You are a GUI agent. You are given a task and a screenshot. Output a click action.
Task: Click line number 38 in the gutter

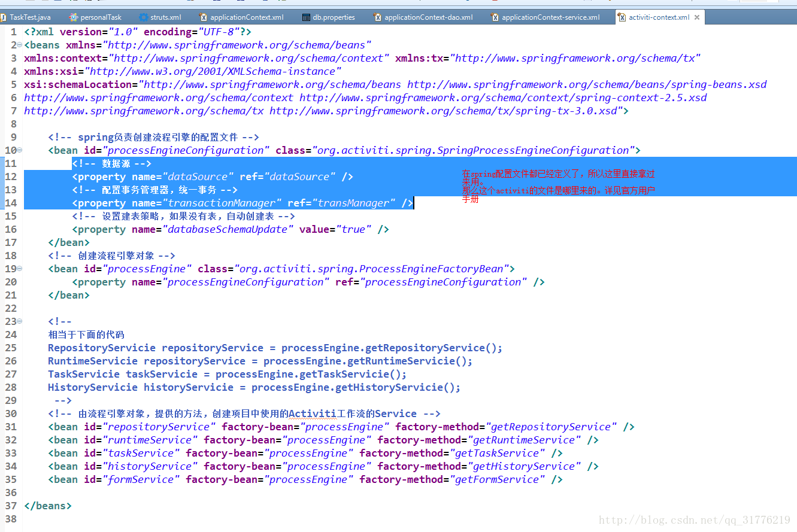tap(11, 519)
